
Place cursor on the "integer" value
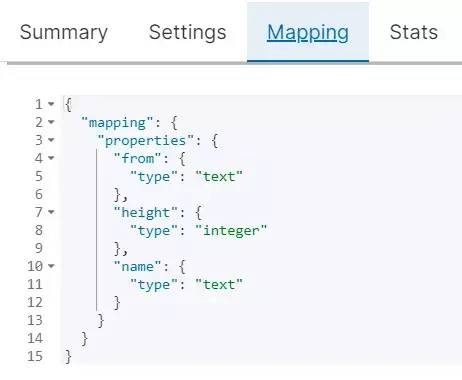click(x=231, y=231)
